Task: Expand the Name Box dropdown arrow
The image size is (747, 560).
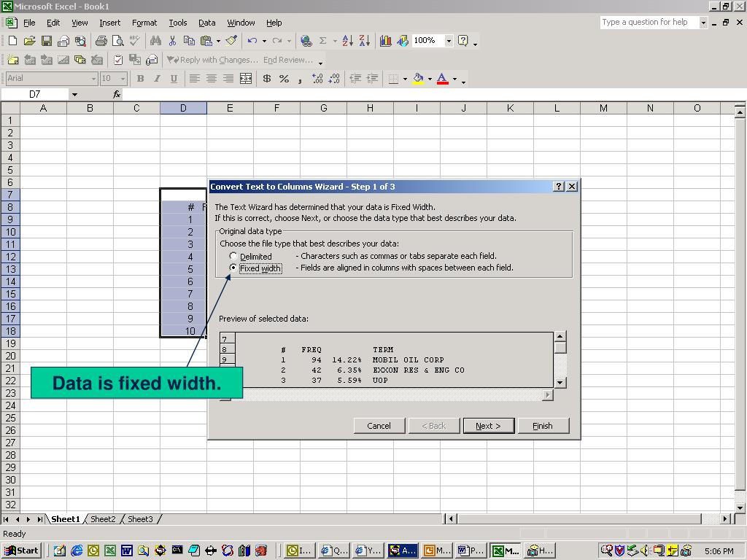Action: coord(74,94)
